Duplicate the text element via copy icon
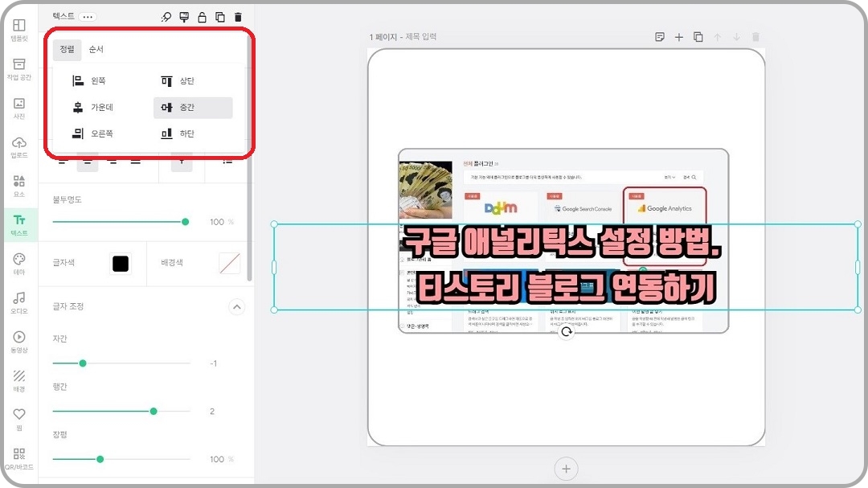 click(219, 16)
